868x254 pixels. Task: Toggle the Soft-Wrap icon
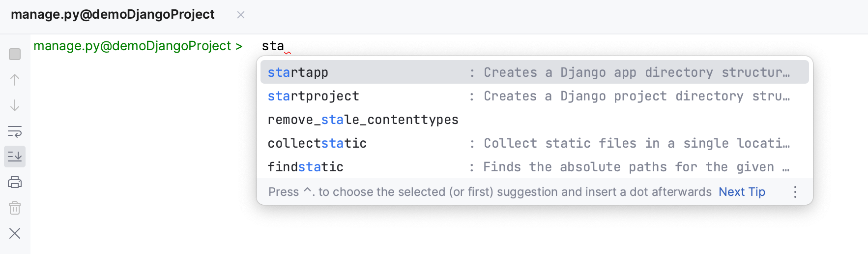(15, 131)
